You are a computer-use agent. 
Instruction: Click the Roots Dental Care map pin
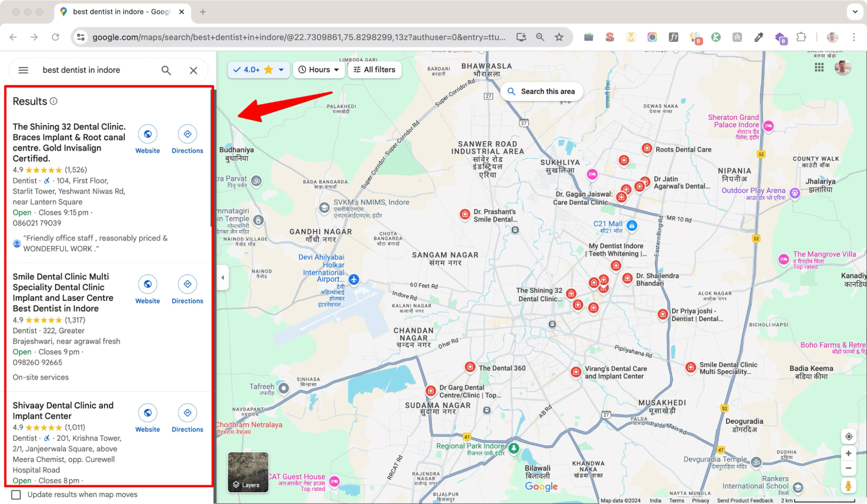pyautogui.click(x=647, y=149)
